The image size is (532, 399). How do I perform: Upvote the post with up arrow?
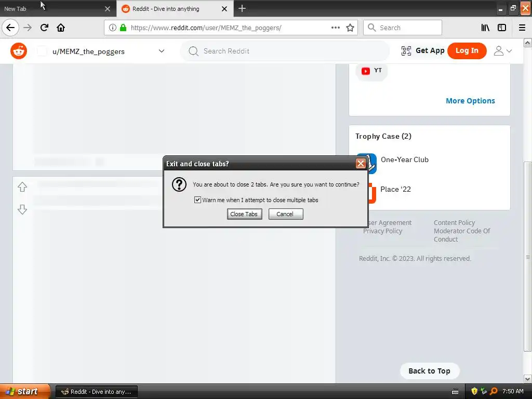coord(22,187)
